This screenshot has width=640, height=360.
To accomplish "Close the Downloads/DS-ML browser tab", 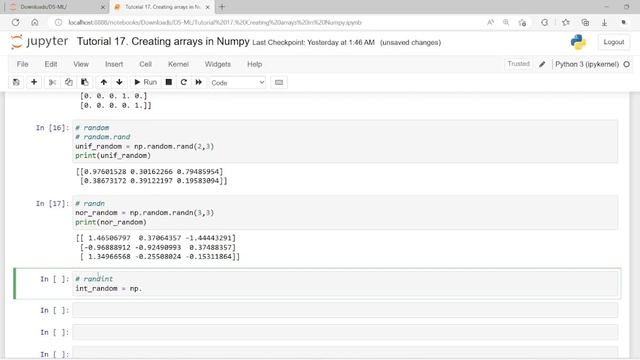I will pyautogui.click(x=102, y=7).
